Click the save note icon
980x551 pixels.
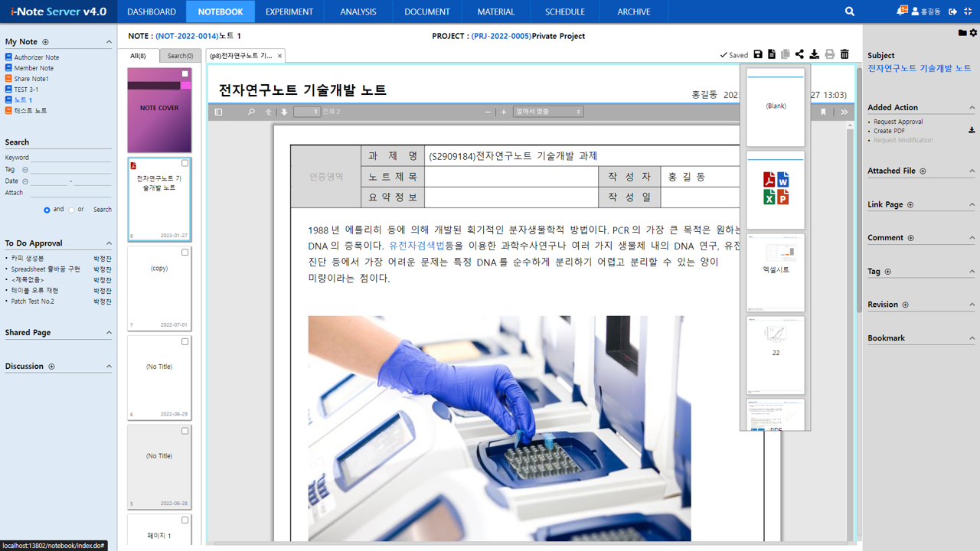point(758,54)
